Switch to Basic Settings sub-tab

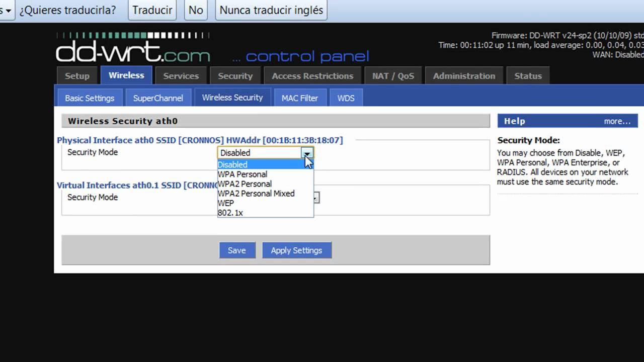pyautogui.click(x=90, y=98)
